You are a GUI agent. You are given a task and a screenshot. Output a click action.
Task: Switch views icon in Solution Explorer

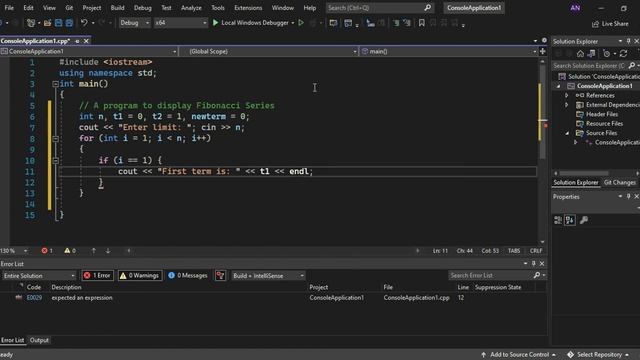coord(591,53)
